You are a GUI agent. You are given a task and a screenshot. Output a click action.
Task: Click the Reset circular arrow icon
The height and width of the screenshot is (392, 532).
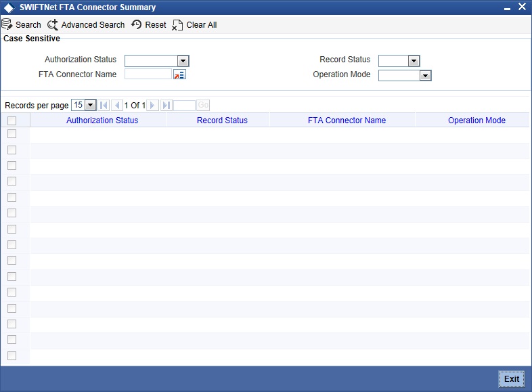(x=137, y=24)
